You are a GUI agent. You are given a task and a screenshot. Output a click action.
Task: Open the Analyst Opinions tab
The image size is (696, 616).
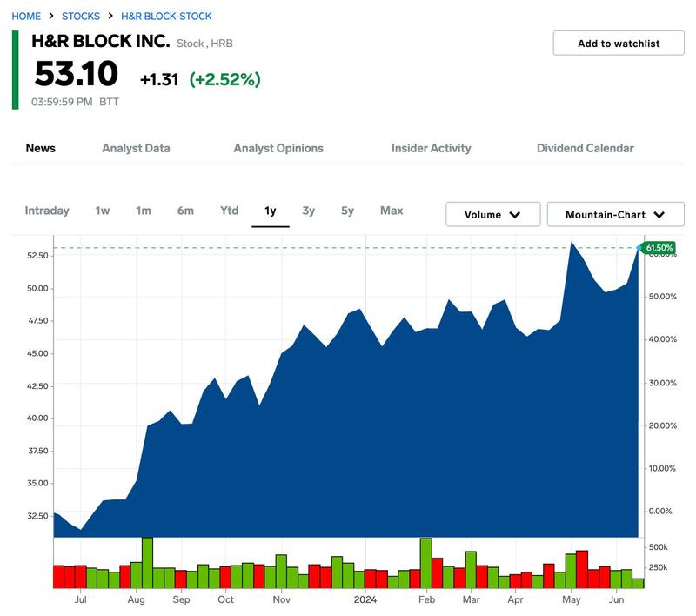coord(278,148)
